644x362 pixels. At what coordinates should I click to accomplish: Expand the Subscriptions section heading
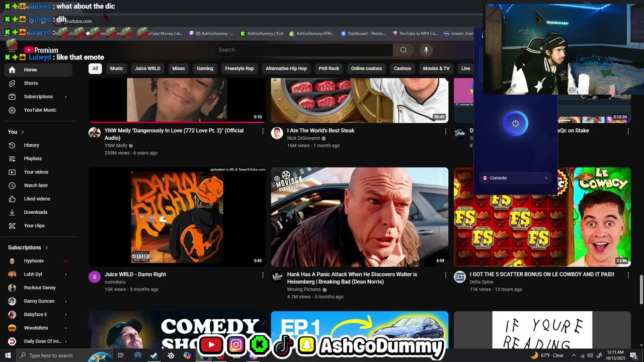tap(28, 247)
